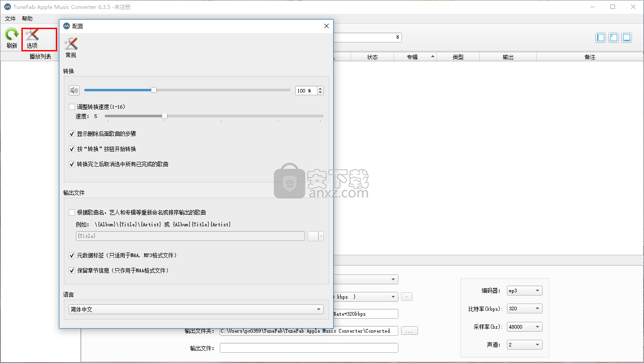Toggle 按"转换"按钮开始转换 checkbox
Screen dimensions: 644x363
(72, 149)
